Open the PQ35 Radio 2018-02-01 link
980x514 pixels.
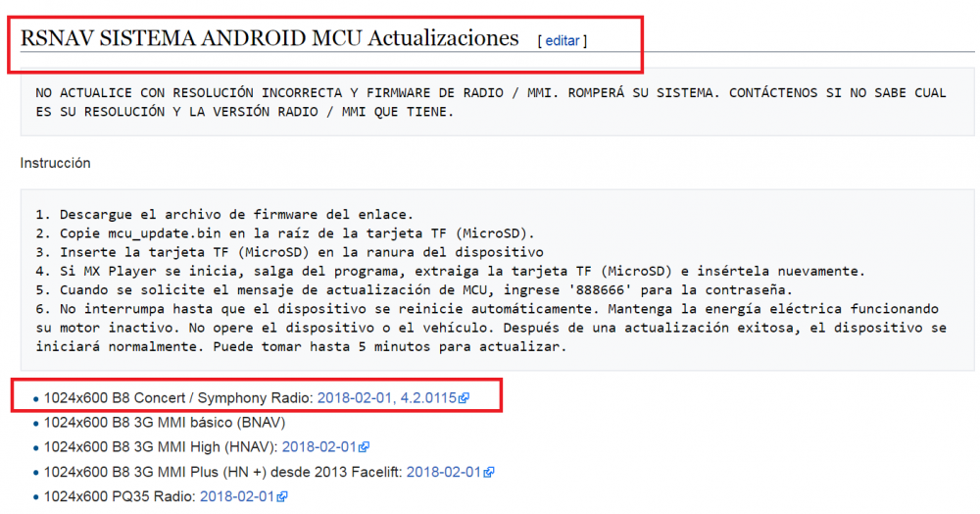pos(237,496)
